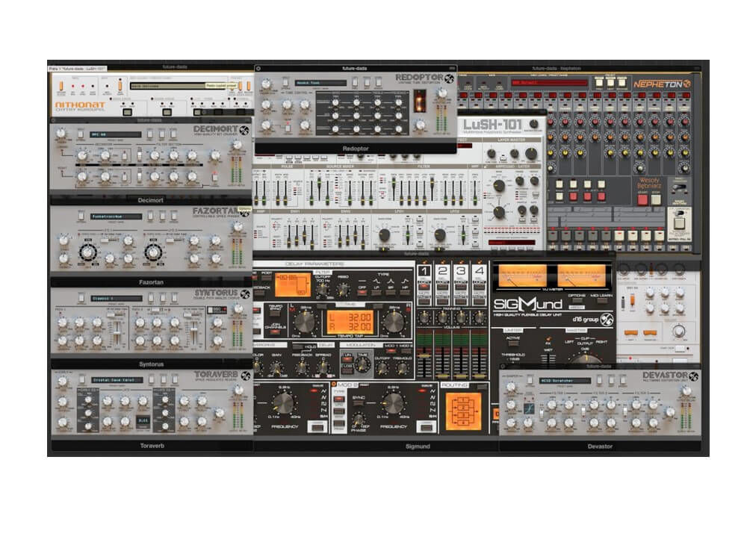
Task: Click the round emblem beside the Nepheton name
Action: (687, 84)
